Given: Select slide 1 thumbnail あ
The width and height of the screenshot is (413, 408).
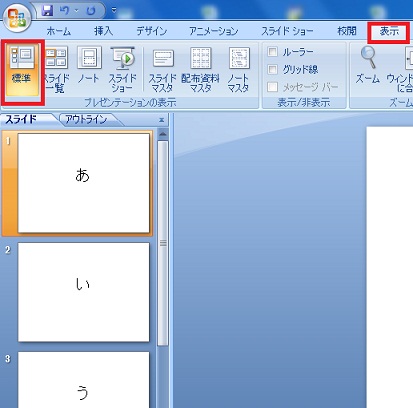Looking at the screenshot, I should (x=83, y=183).
